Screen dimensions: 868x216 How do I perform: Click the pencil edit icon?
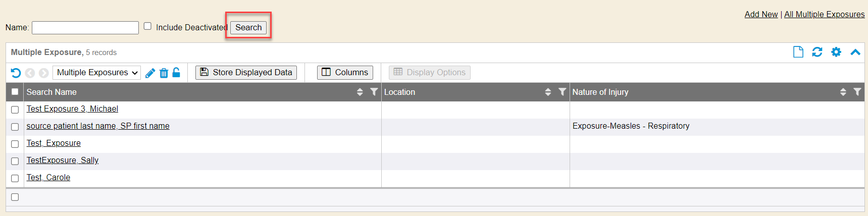point(150,73)
